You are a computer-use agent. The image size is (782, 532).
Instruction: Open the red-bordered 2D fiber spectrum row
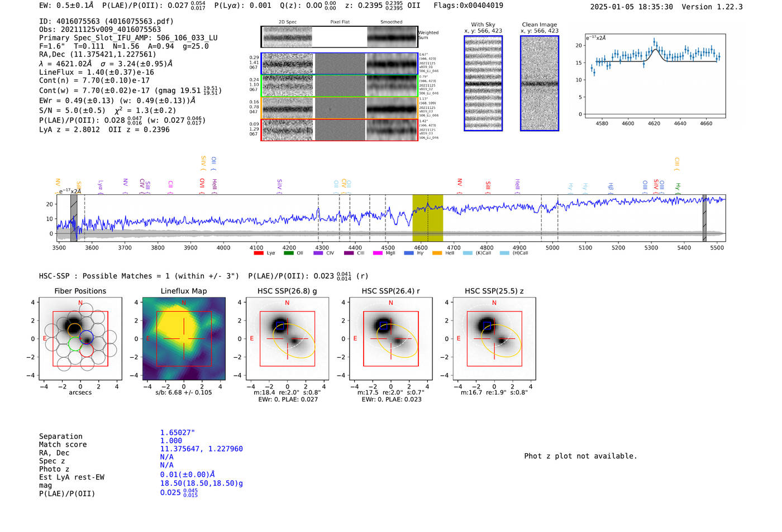point(340,130)
